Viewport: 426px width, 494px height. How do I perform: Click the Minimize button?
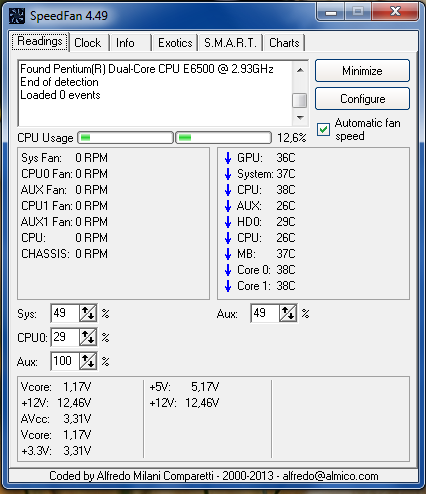(362, 71)
